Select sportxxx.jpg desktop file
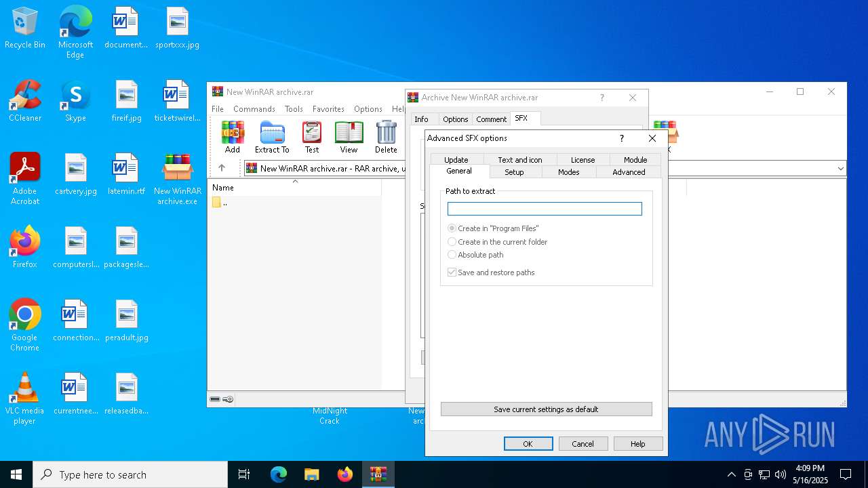The image size is (868, 488). (177, 28)
